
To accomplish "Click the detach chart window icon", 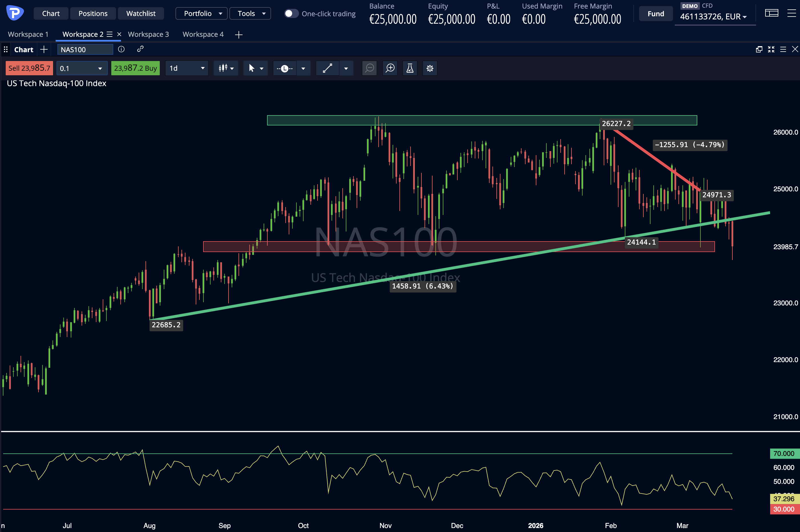I will tap(759, 49).
